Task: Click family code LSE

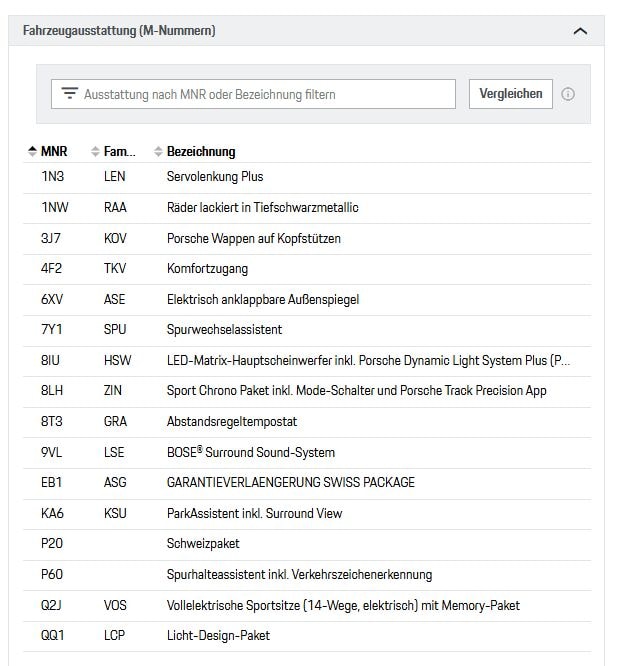Action: point(114,452)
